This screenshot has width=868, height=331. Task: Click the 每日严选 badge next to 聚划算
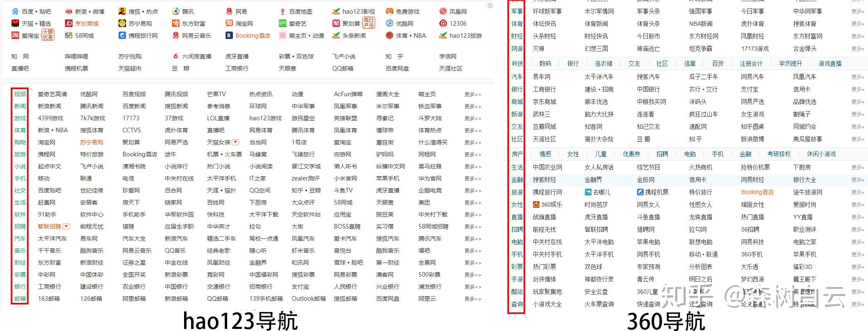368,23
